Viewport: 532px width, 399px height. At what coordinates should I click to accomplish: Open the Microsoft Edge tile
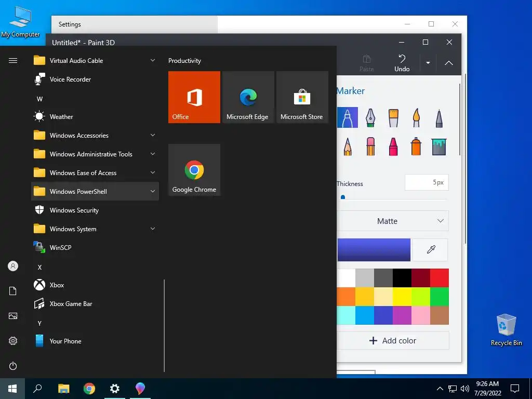[248, 97]
